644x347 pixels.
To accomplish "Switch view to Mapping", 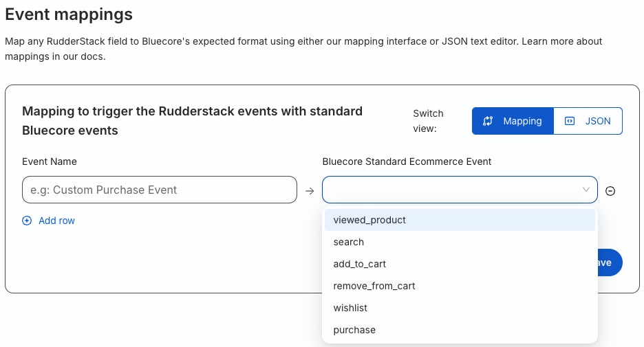I will coord(513,121).
